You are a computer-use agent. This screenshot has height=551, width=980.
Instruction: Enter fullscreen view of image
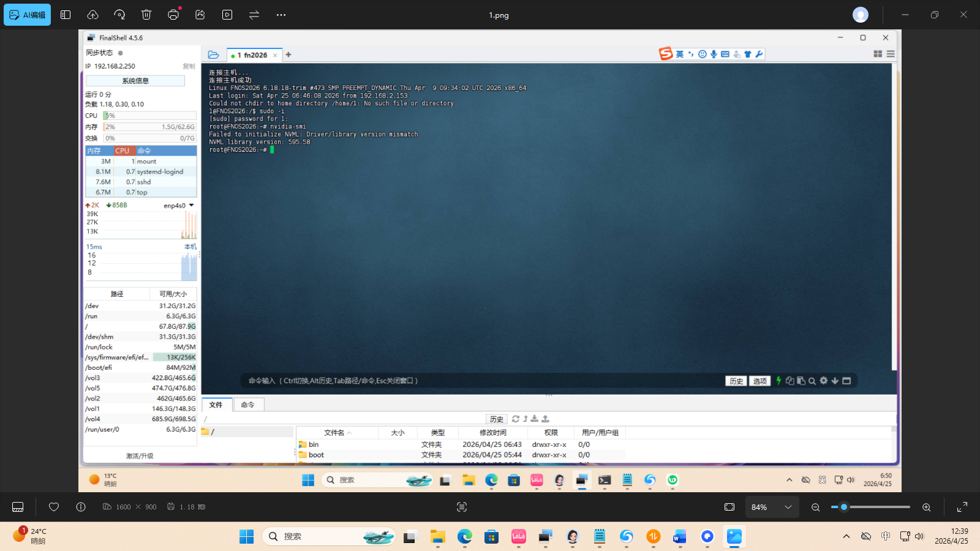click(962, 507)
